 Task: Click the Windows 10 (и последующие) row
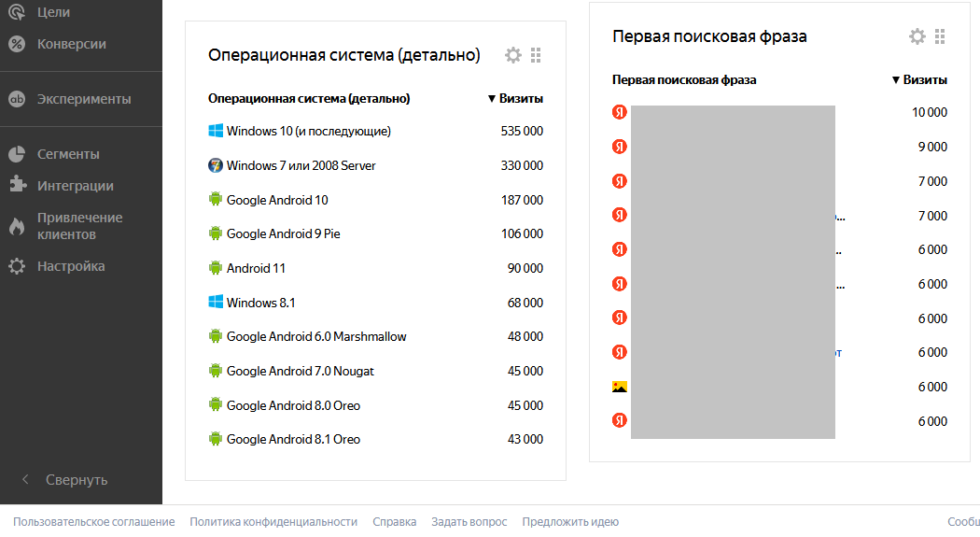point(375,132)
